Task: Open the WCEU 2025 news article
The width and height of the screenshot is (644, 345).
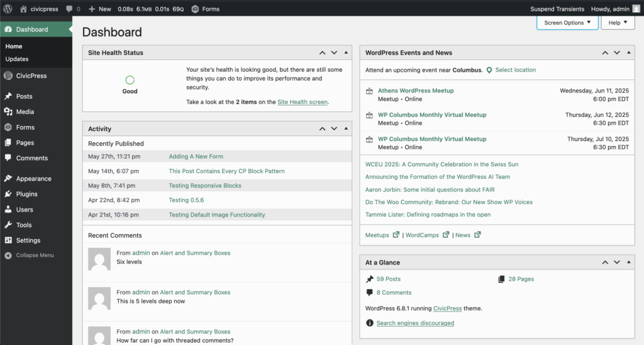Action: pos(441,164)
